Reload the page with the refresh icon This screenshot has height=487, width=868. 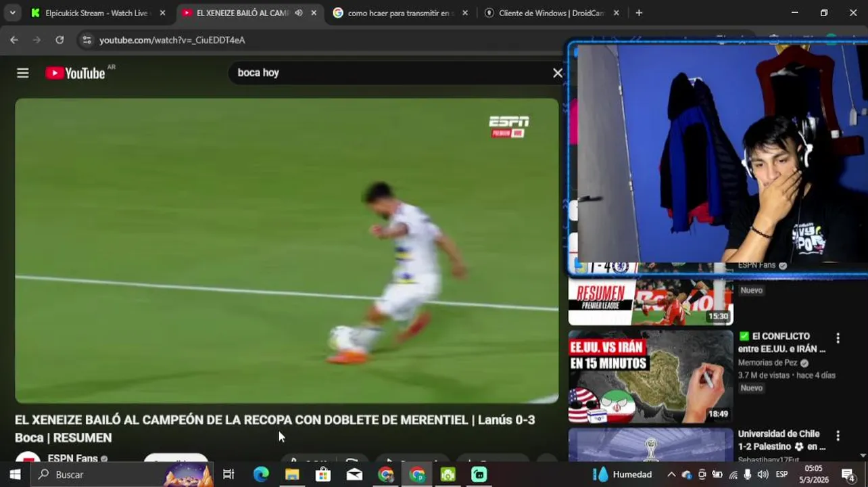59,40
